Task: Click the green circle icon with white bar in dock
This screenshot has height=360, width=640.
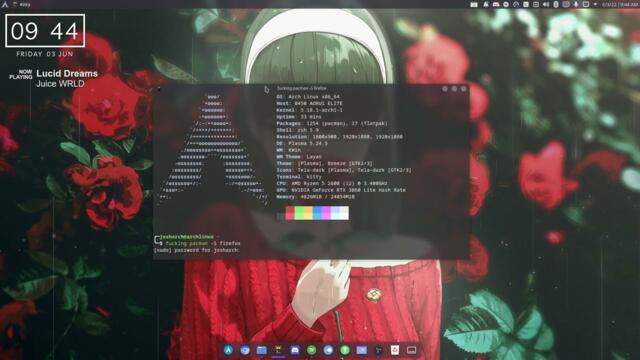Action: [x=345, y=350]
